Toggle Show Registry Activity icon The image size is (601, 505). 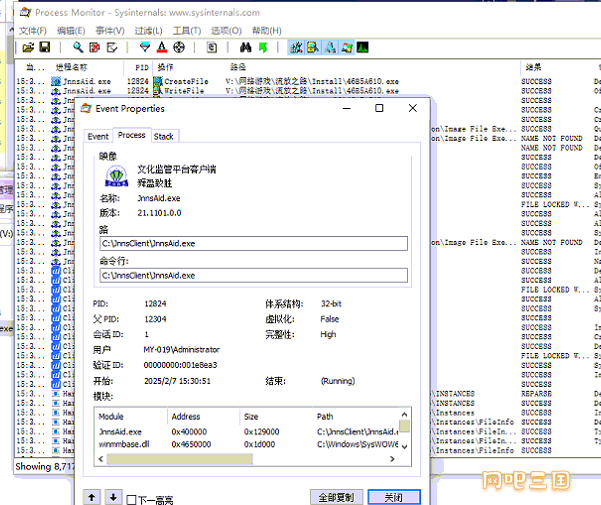point(296,48)
